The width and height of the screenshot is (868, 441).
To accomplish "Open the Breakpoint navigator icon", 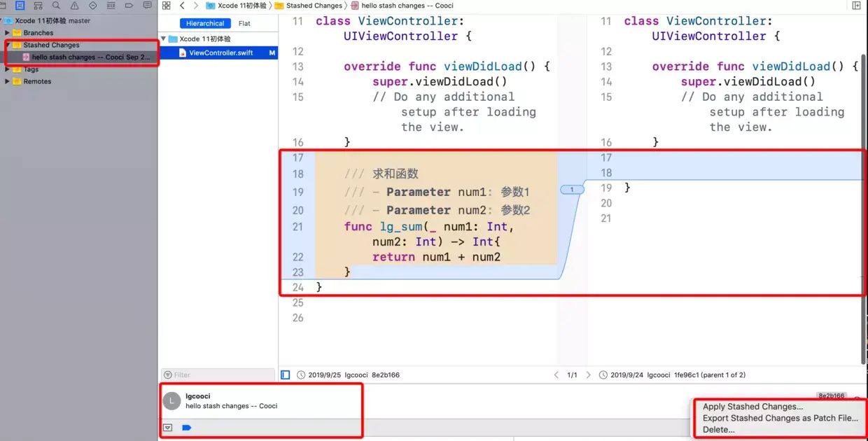I will (129, 6).
